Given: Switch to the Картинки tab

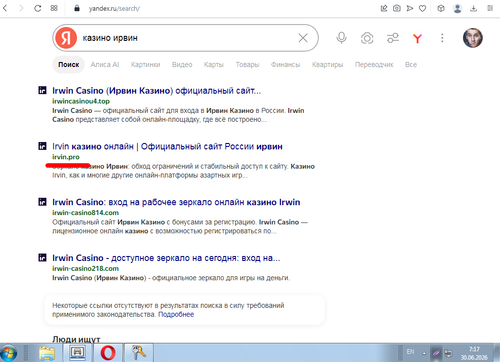Looking at the screenshot, I should 145,65.
